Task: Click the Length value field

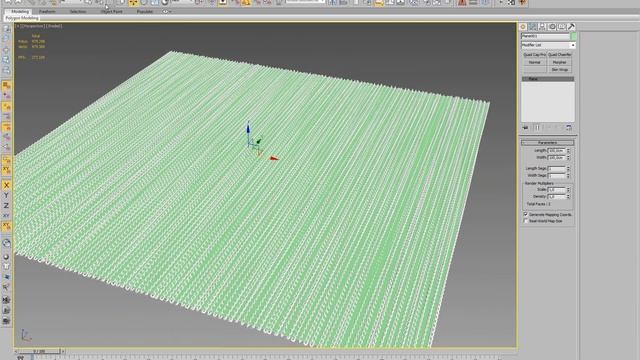Action: [556, 151]
